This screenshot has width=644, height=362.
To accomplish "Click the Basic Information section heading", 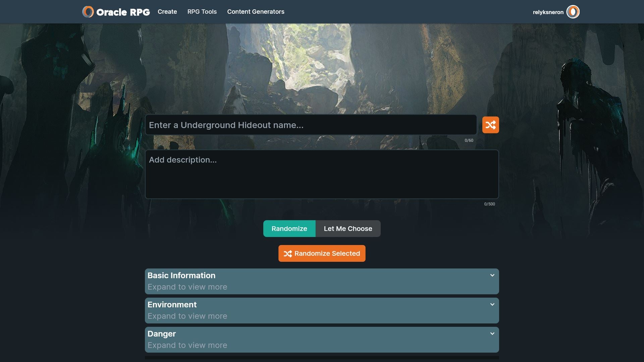I will [x=181, y=276].
